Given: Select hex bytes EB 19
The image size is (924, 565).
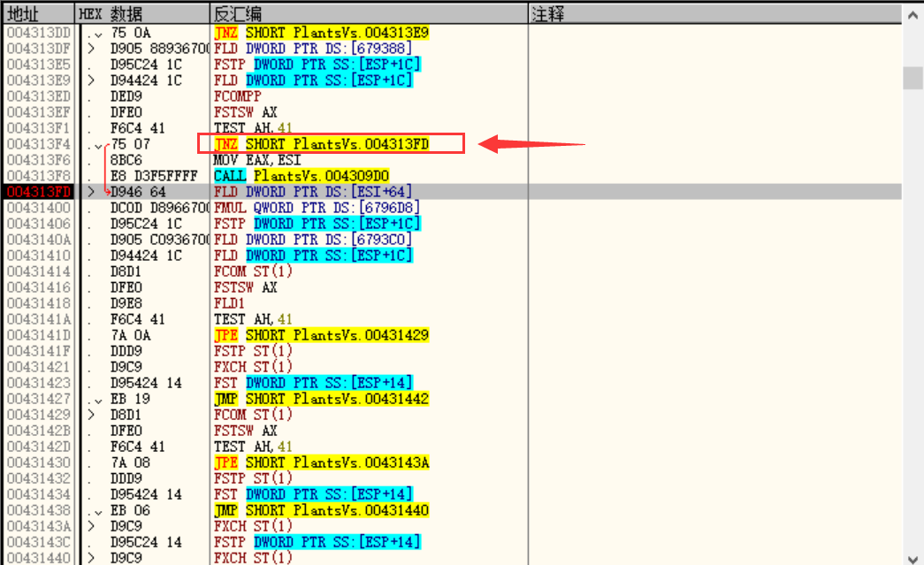Looking at the screenshot, I should (x=130, y=398).
